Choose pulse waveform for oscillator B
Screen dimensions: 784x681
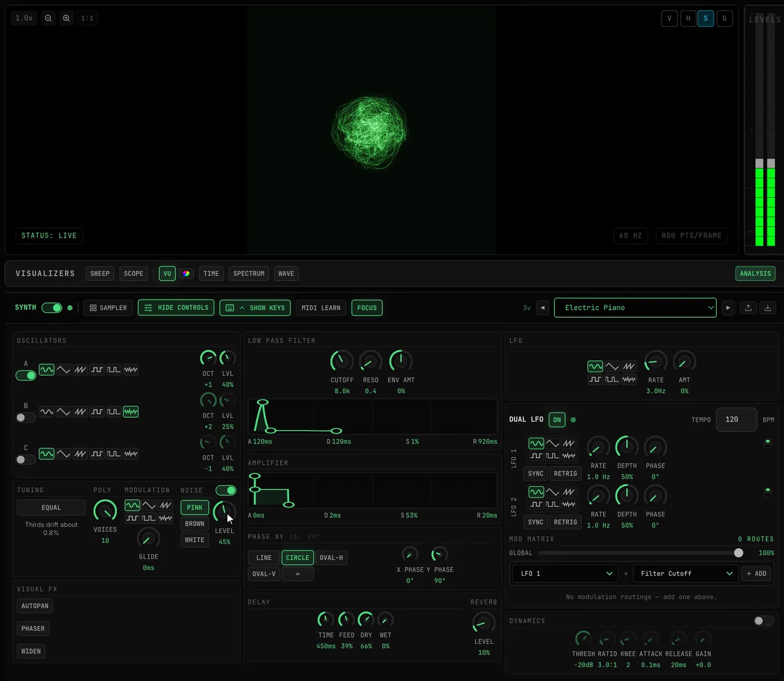[113, 412]
